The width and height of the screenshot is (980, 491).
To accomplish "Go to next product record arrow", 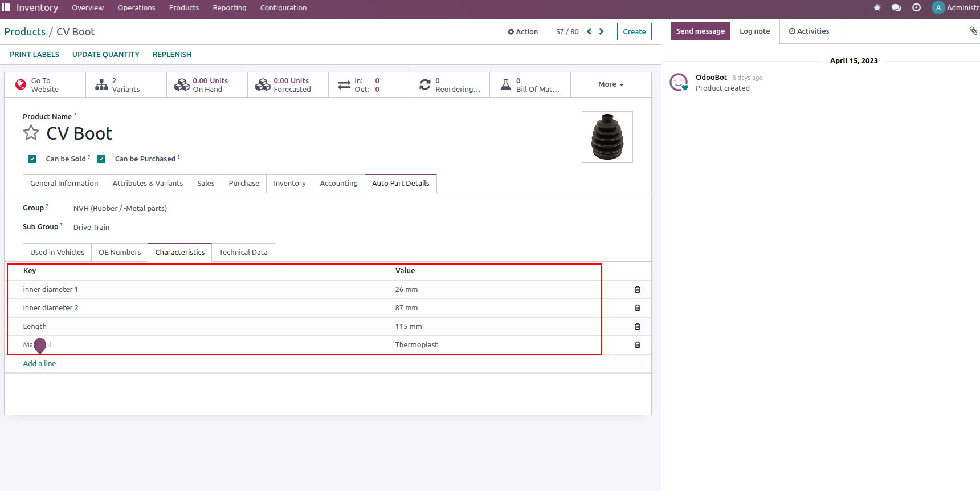I will tap(601, 32).
